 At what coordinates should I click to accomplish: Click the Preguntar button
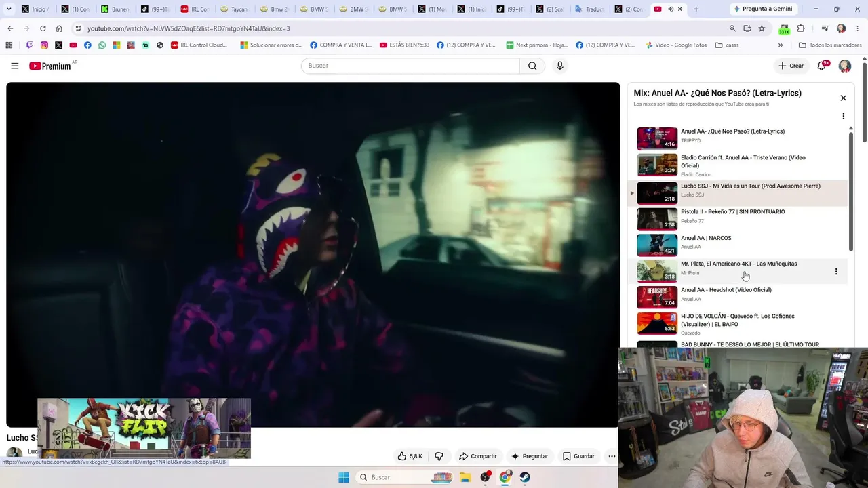tap(530, 456)
